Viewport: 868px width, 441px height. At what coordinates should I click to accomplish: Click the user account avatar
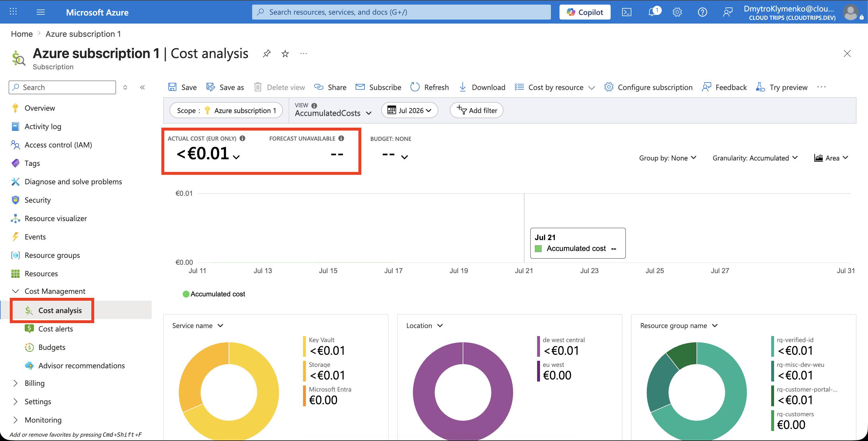(x=851, y=12)
